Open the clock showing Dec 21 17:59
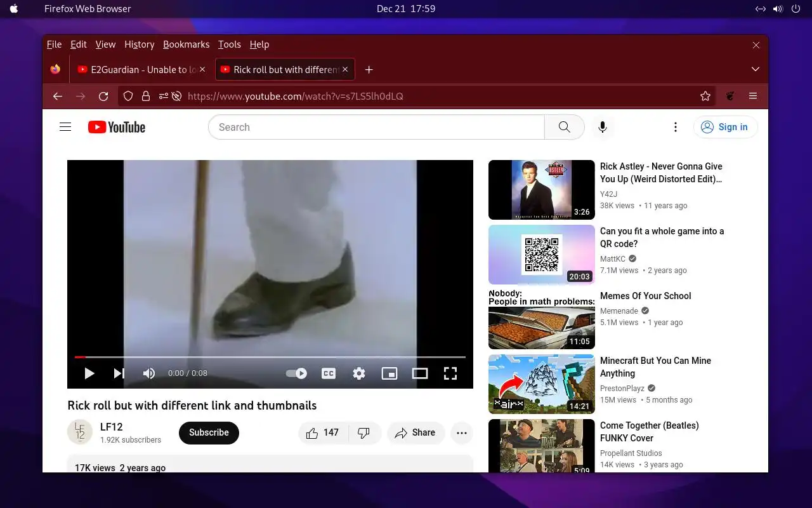Screen dimensions: 812x508 click(x=406, y=9)
